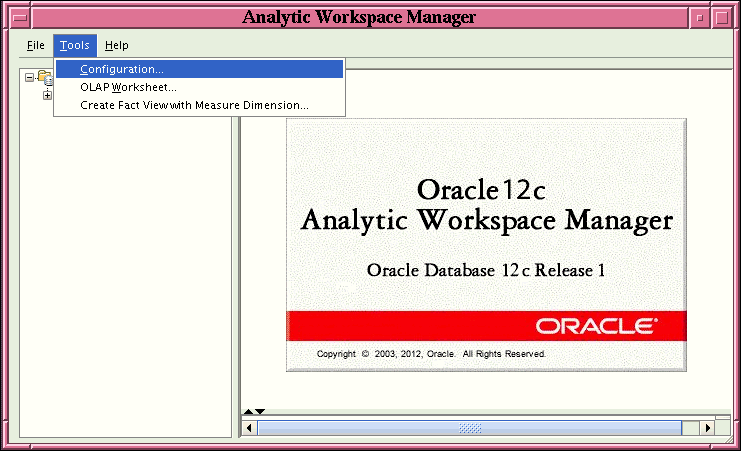This screenshot has width=741, height=451.
Task: Open the Help menu
Action: (117, 45)
